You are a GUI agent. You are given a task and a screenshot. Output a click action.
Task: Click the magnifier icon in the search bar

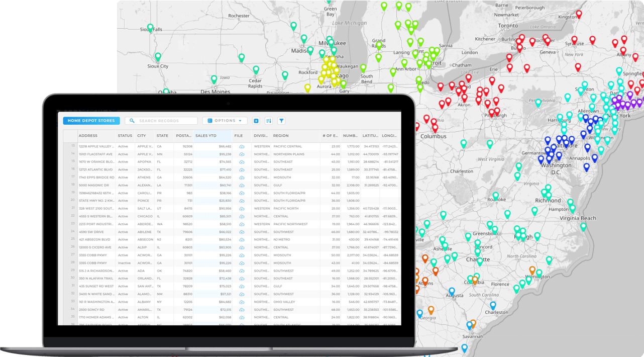coord(131,121)
